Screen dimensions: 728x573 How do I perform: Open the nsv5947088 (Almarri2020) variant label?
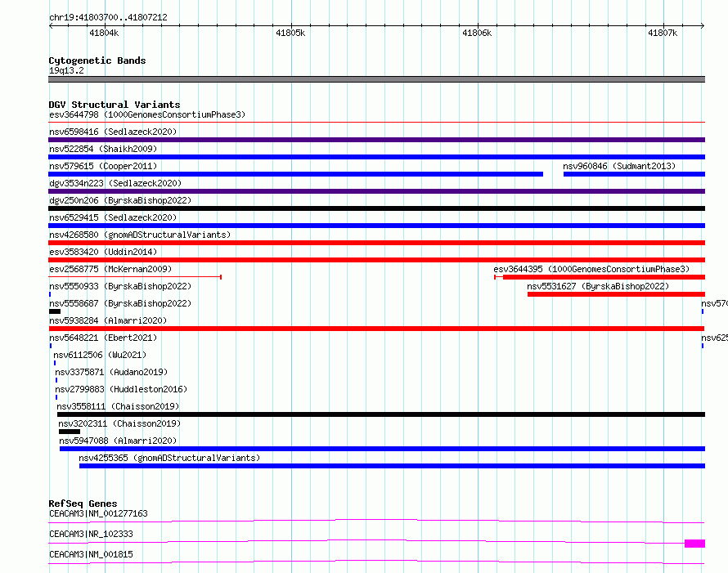coord(118,441)
